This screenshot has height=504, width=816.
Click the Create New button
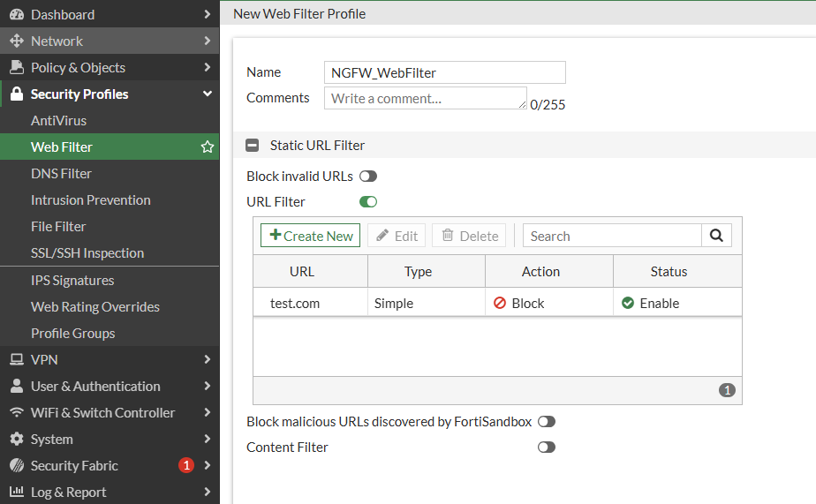(311, 236)
